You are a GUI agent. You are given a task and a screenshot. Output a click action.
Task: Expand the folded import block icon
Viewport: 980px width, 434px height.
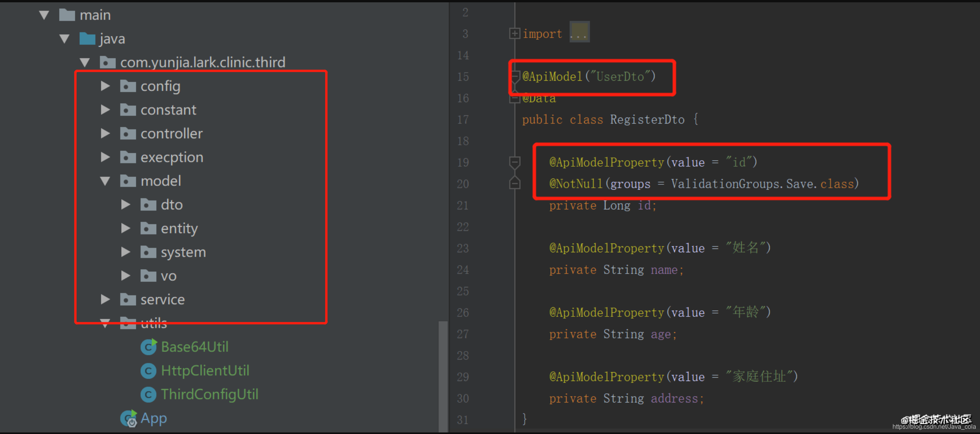pyautogui.click(x=514, y=34)
